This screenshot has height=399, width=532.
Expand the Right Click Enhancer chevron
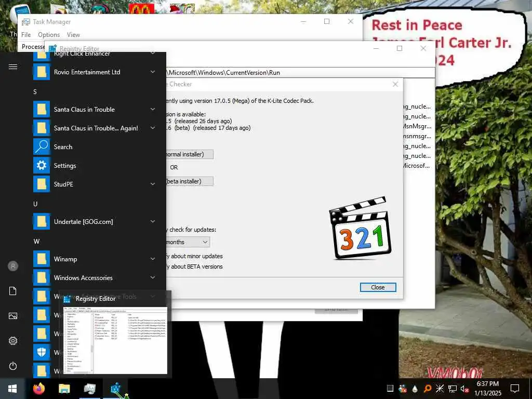153,54
